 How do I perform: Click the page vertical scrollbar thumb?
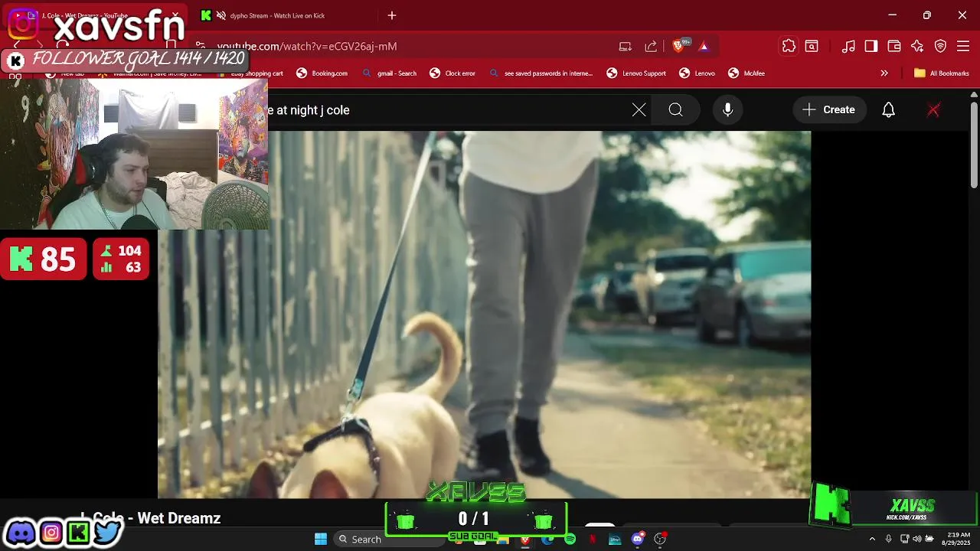click(974, 145)
